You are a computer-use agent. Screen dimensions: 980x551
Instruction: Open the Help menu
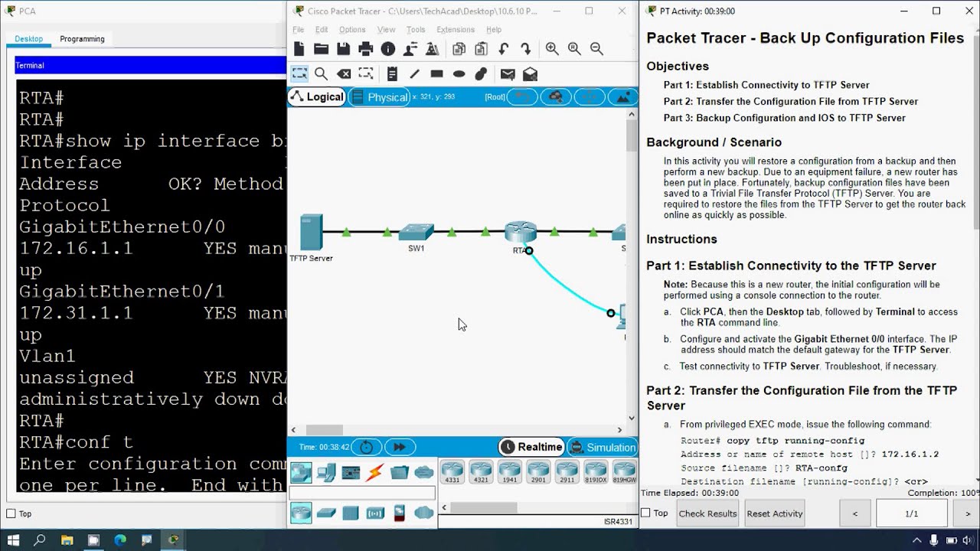click(494, 29)
